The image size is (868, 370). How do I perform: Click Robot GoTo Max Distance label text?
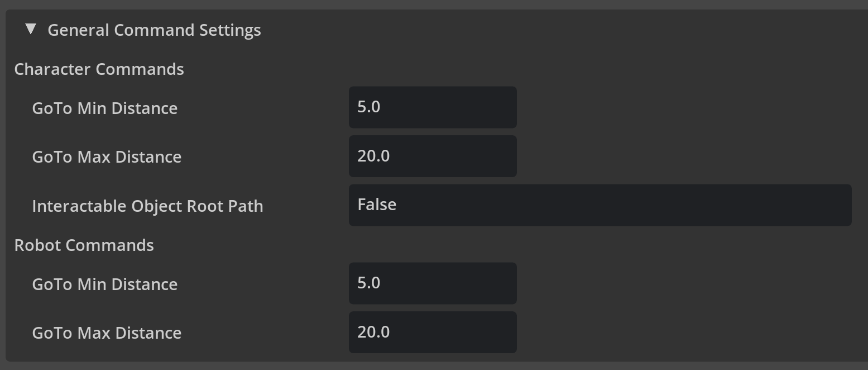pos(107,333)
